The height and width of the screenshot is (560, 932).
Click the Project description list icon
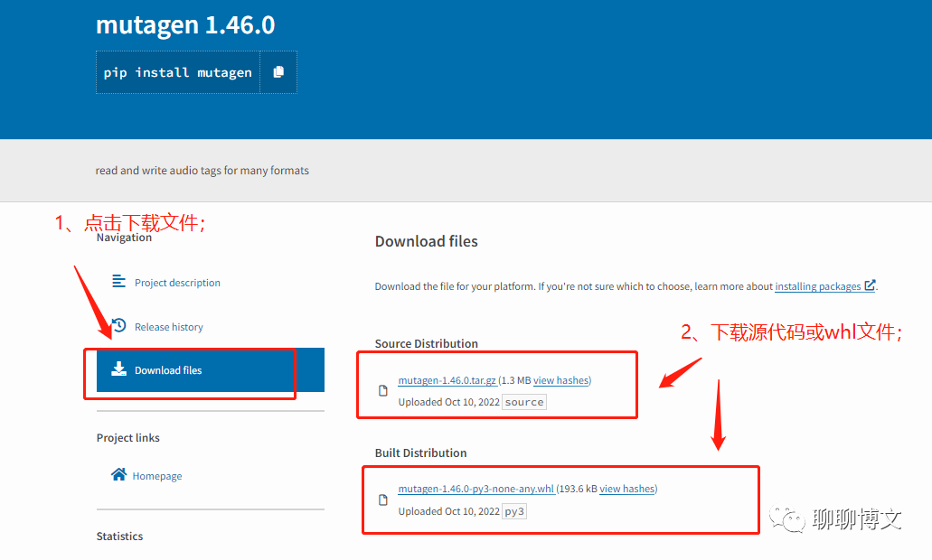(119, 282)
